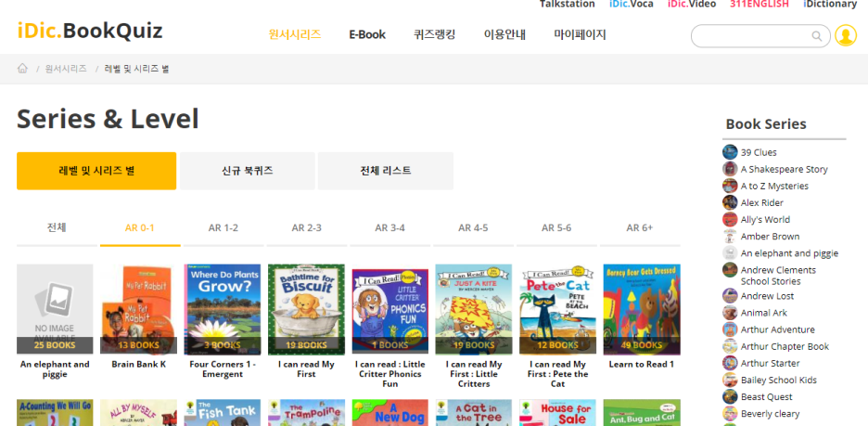The width and height of the screenshot is (868, 426).
Task: Click the 레벨 및 시리즈 별 button
Action: tap(96, 171)
